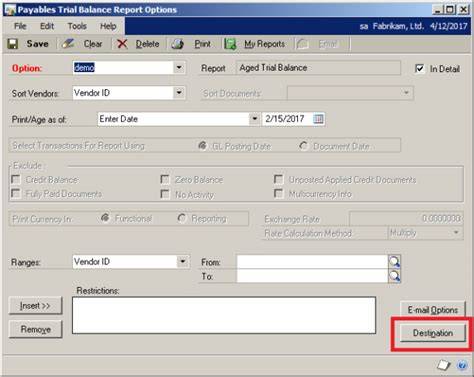Select the Document Date radio button
The image size is (474, 377).
(x=303, y=146)
